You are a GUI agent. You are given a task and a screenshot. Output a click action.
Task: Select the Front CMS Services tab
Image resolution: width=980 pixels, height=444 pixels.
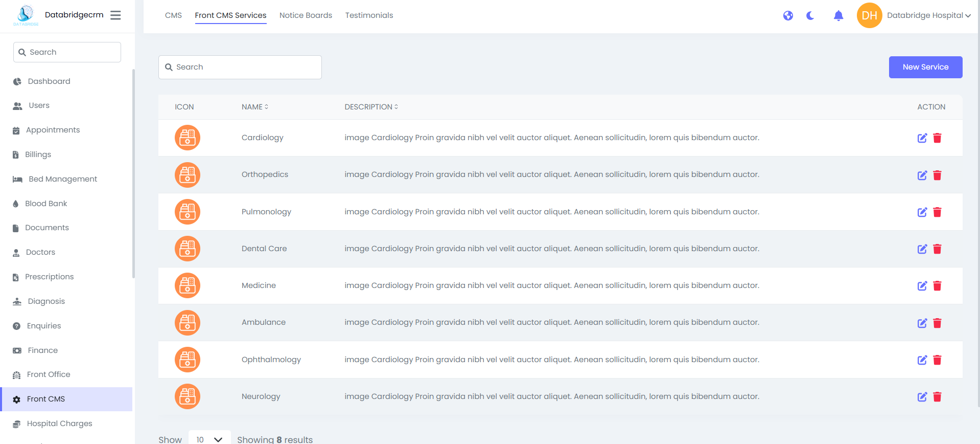[230, 15]
